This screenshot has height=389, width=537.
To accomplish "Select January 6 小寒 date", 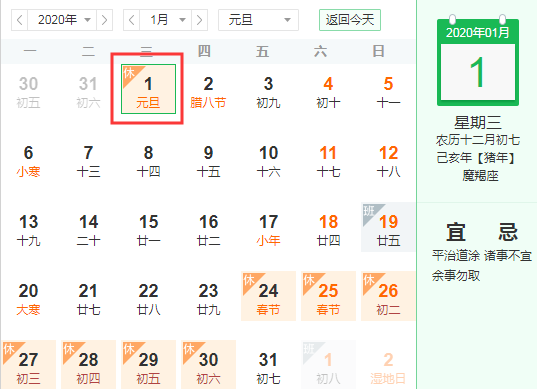I will coord(28,161).
